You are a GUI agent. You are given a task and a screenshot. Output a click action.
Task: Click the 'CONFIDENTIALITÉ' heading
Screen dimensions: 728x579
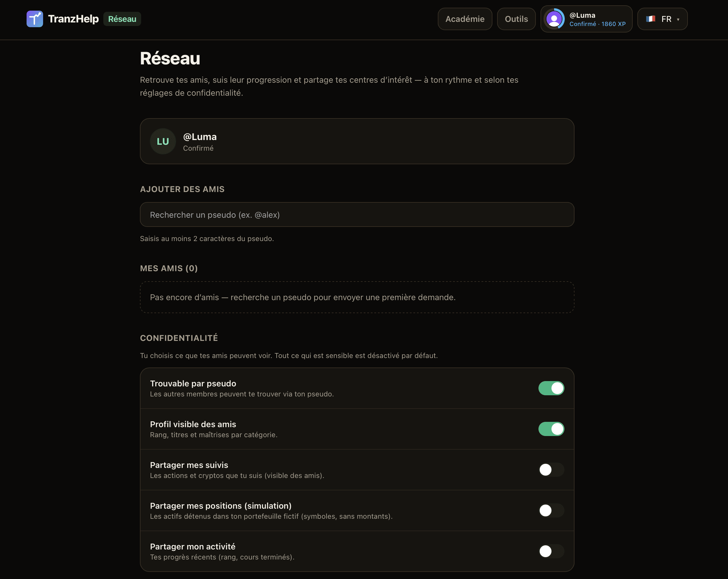click(x=179, y=338)
